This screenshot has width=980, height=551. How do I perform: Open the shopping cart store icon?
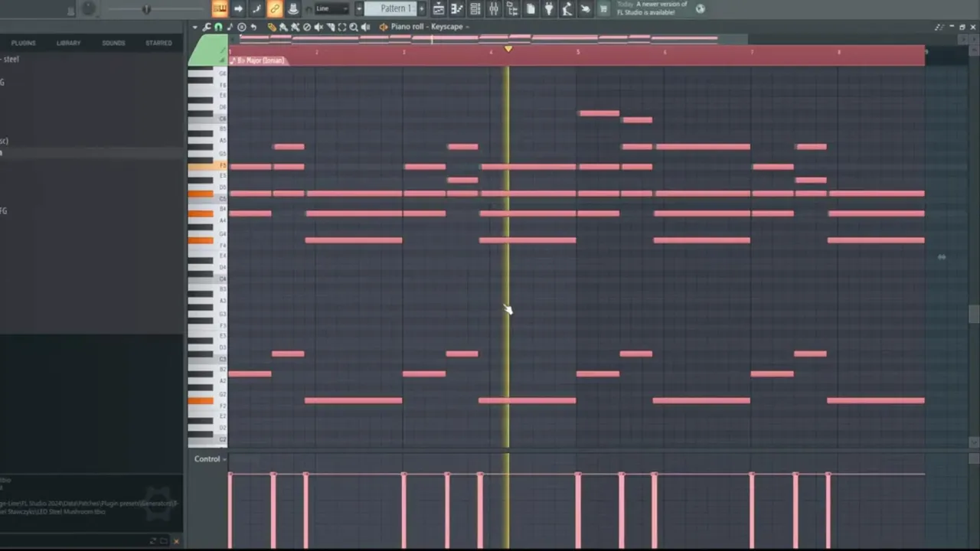click(603, 8)
